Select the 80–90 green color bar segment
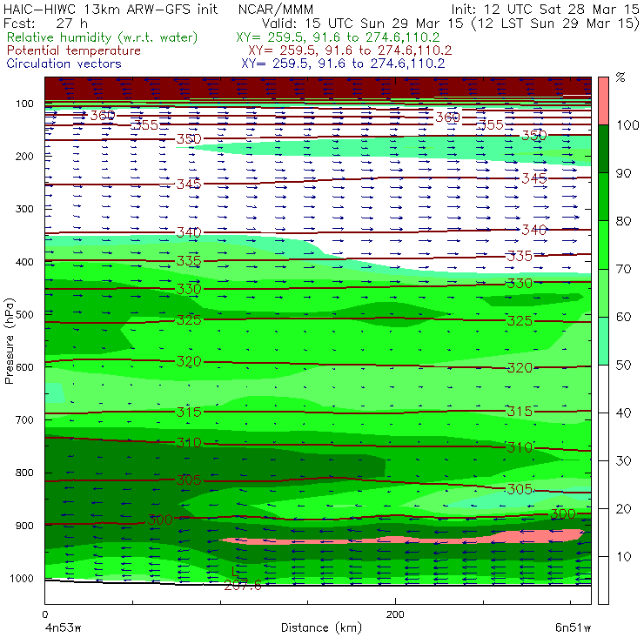This screenshot has height=644, width=644. (x=603, y=197)
